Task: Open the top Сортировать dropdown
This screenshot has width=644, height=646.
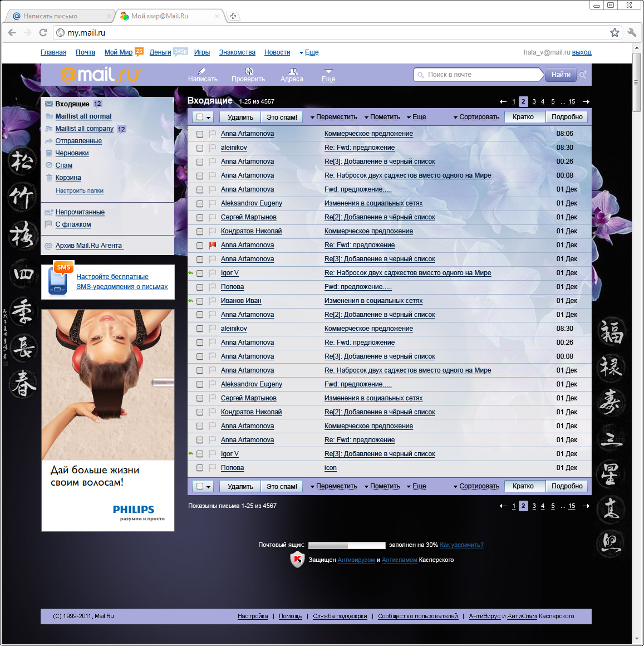Action: click(476, 117)
